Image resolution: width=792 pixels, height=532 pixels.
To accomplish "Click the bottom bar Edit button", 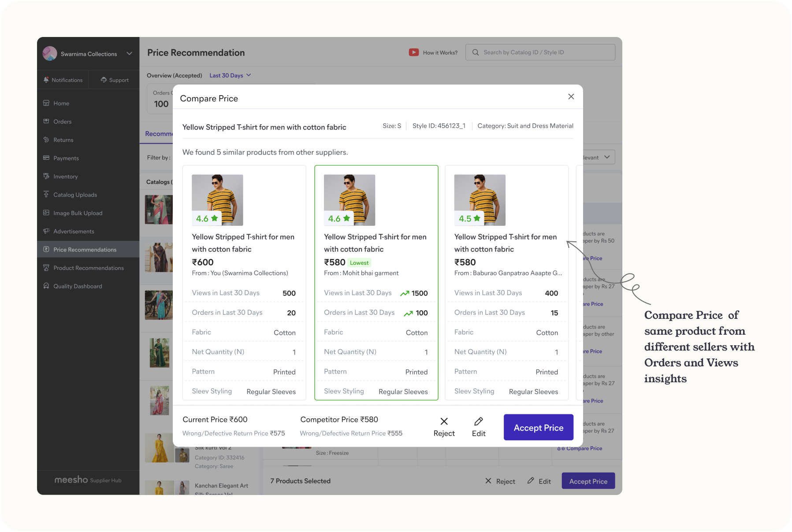I will tap(539, 481).
